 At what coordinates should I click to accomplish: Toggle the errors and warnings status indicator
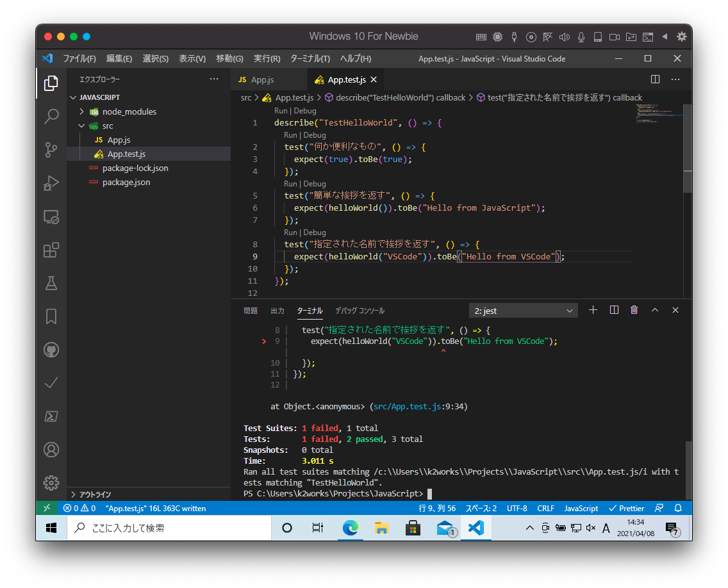point(79,508)
